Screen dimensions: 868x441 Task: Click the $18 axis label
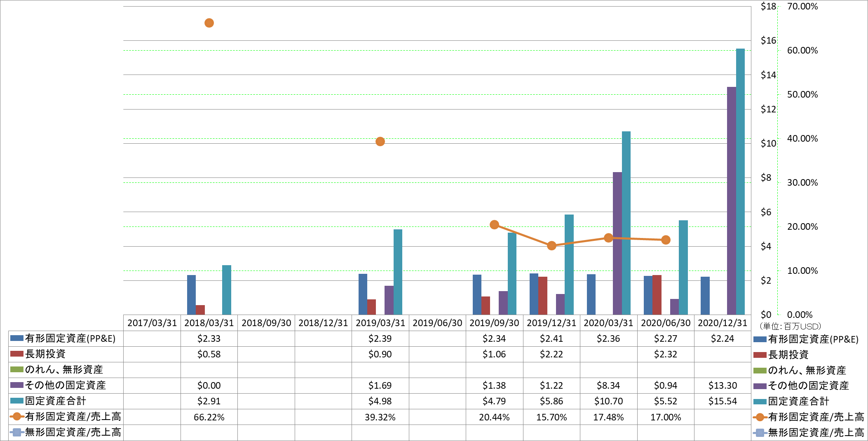point(768,6)
